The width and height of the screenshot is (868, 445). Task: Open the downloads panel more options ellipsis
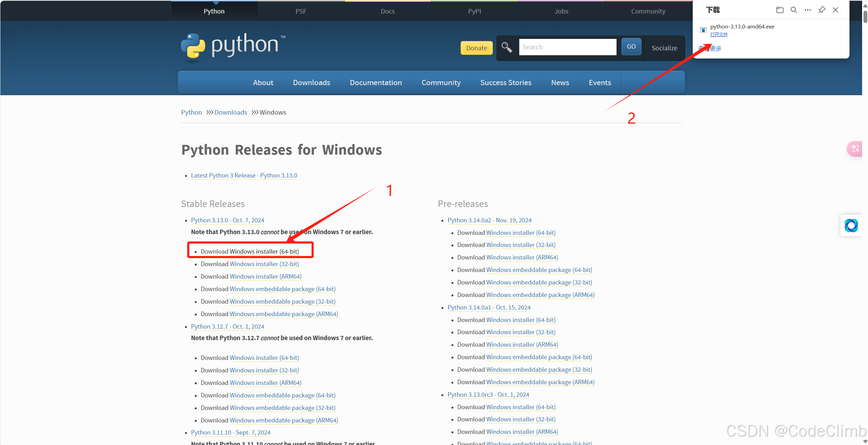pyautogui.click(x=808, y=10)
